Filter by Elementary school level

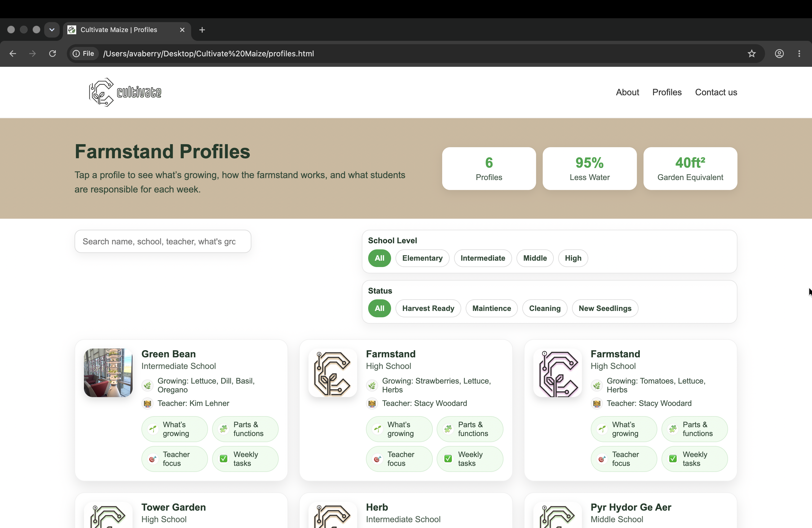point(422,258)
